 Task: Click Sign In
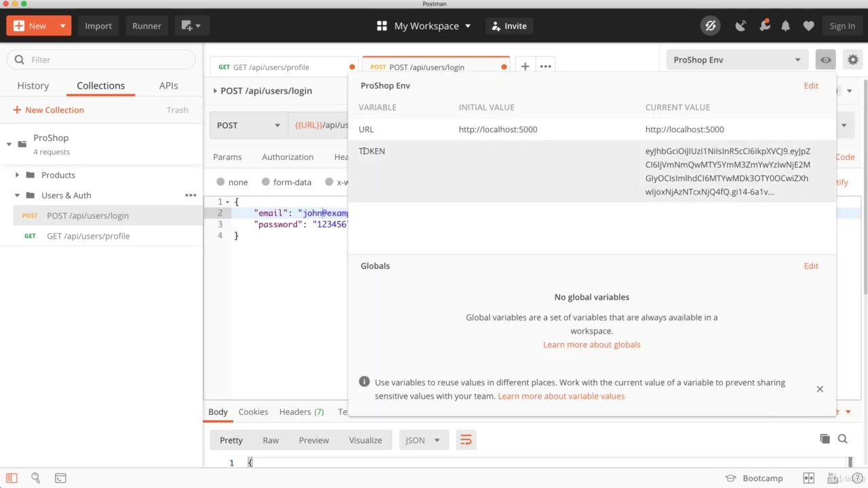pos(842,26)
